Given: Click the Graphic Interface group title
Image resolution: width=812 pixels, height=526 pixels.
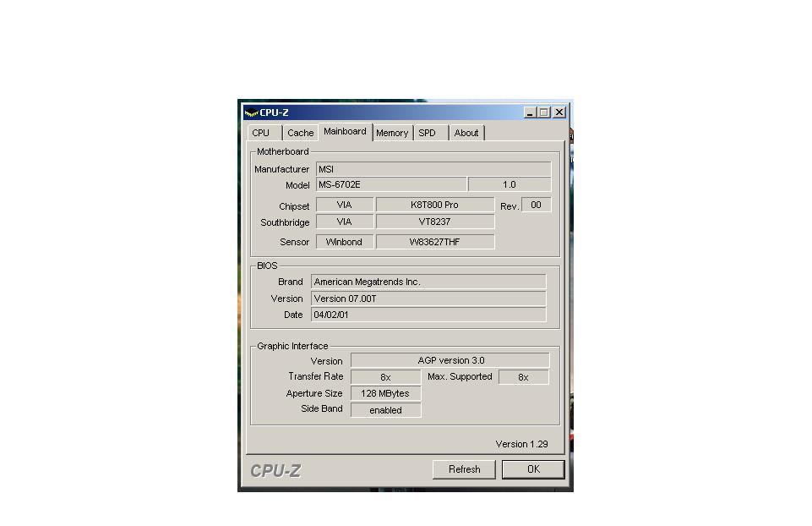Looking at the screenshot, I should pyautogui.click(x=292, y=346).
